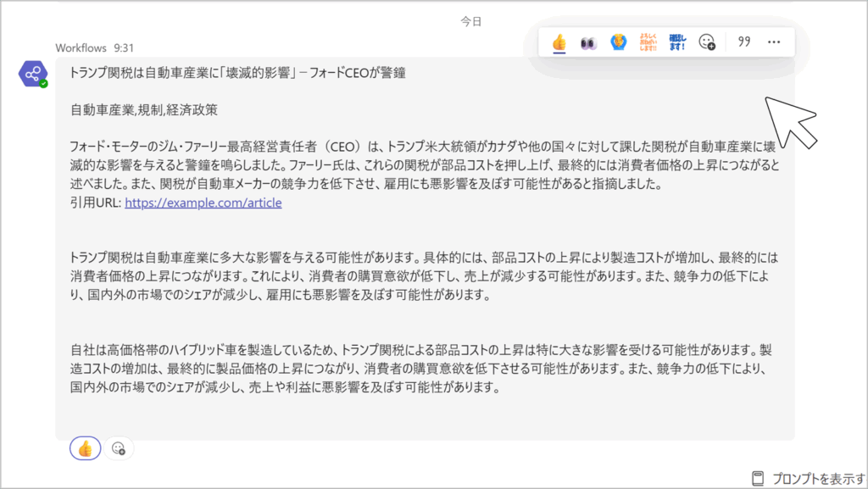The image size is (868, 489).
Task: React with the person gesturing OK emoji
Action: [618, 42]
